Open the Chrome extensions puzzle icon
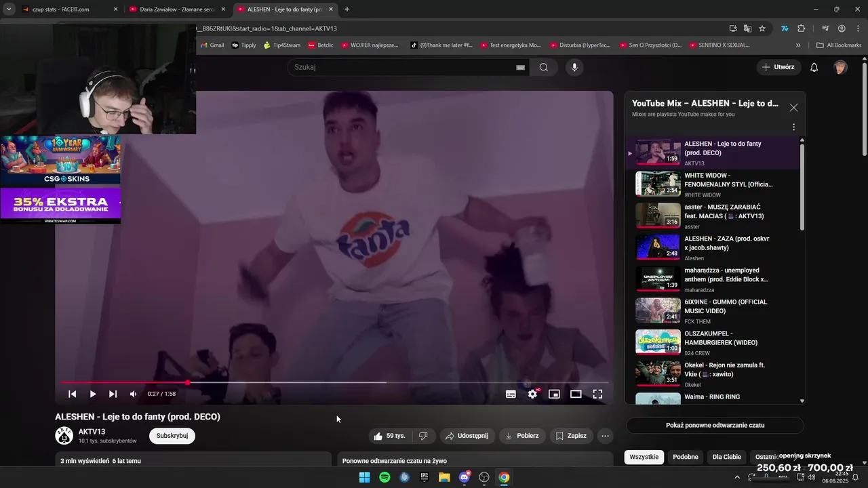868x488 pixels. click(x=802, y=28)
